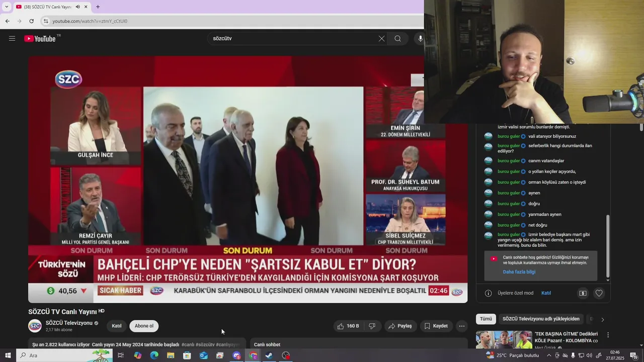Mute the tab via speaker icon

pos(78,7)
